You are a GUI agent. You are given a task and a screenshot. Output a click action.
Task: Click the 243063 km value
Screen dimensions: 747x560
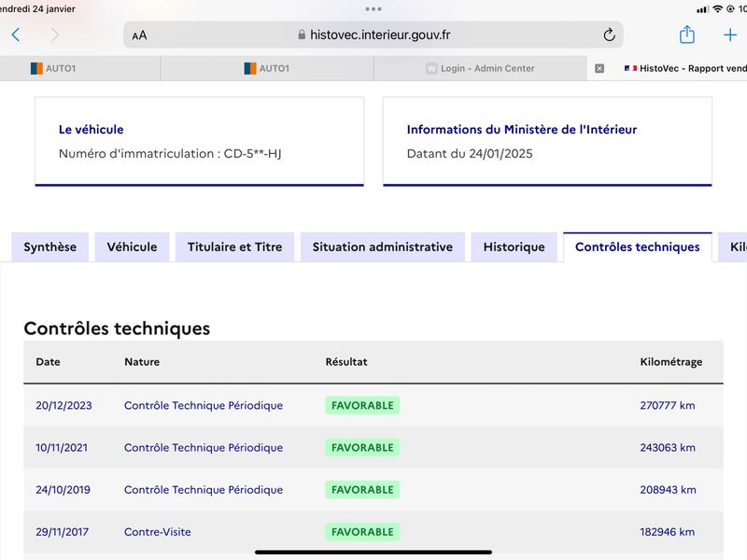pos(668,448)
